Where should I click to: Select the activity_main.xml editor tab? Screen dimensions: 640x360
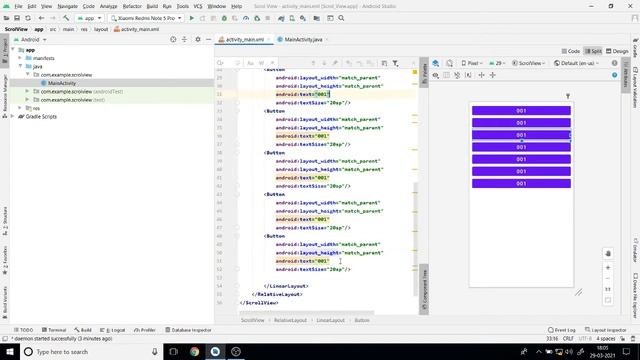(x=244, y=40)
